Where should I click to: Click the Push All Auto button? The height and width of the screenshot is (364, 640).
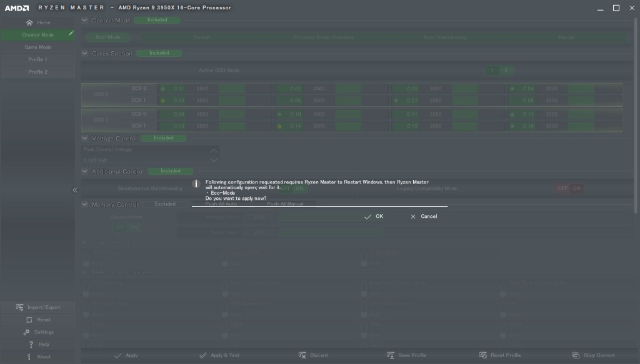[221, 204]
